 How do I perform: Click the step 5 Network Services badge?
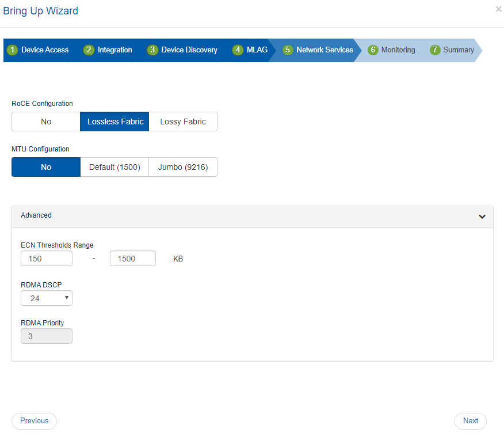(x=288, y=50)
